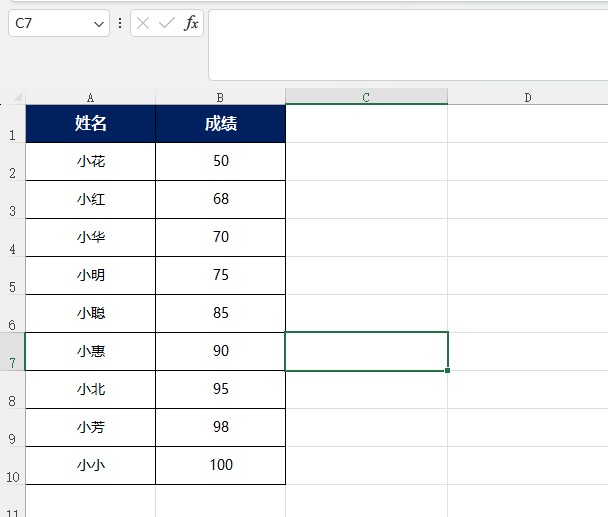Select row 1 header
This screenshot has width=608, height=517.
tap(12, 124)
